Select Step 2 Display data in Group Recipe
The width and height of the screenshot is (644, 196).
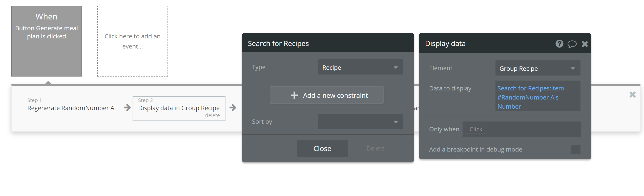coord(179,108)
